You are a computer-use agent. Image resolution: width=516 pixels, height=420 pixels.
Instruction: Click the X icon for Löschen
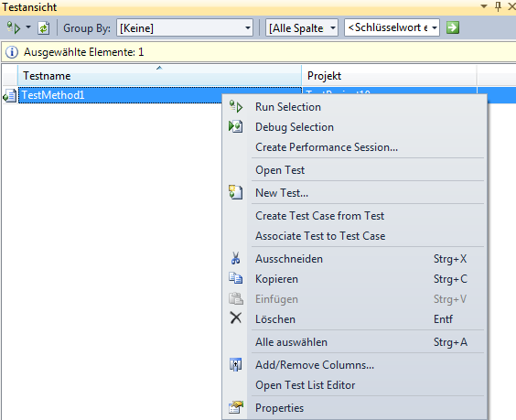click(236, 318)
